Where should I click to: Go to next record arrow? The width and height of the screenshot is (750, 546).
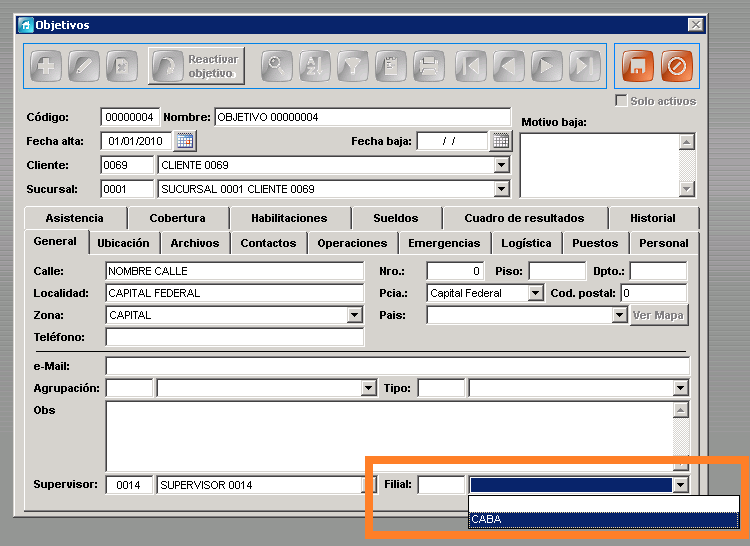coord(547,66)
